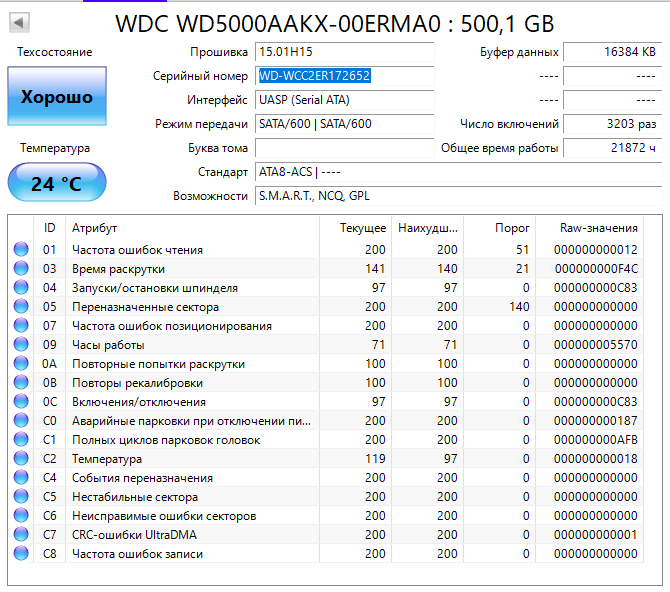Click the ID column header
670x592 pixels.
50,228
